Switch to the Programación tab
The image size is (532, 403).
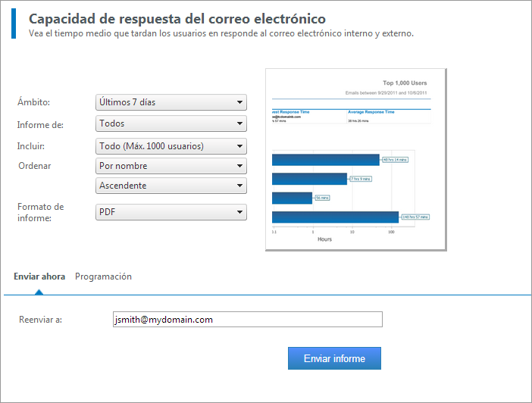click(103, 276)
